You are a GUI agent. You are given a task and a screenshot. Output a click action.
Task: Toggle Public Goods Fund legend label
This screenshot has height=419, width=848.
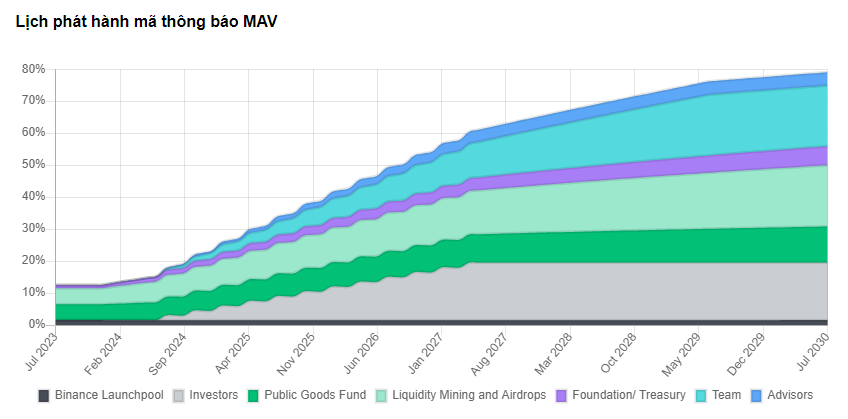coord(315,395)
